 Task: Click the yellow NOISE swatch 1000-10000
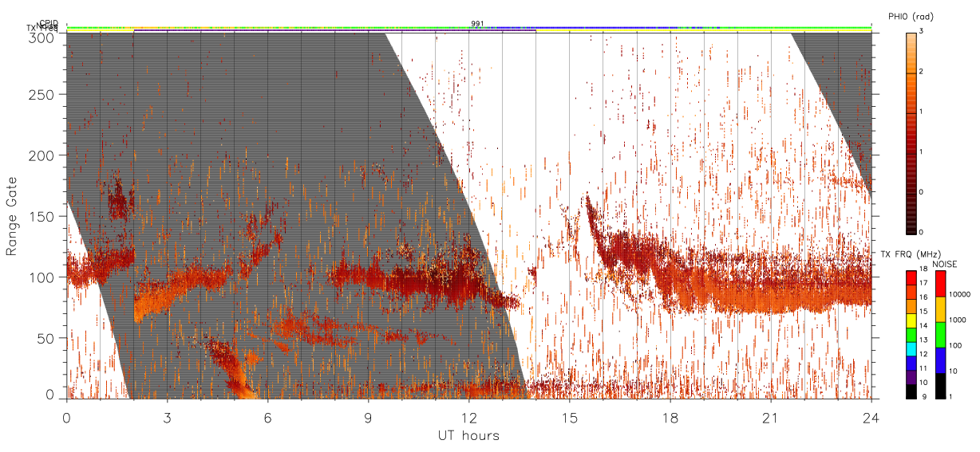coord(940,309)
